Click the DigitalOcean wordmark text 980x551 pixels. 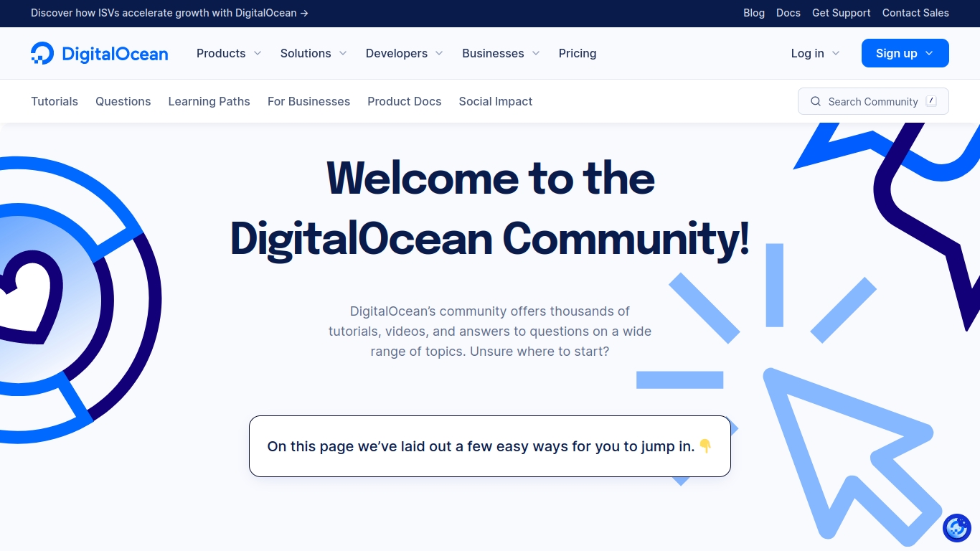[115, 54]
